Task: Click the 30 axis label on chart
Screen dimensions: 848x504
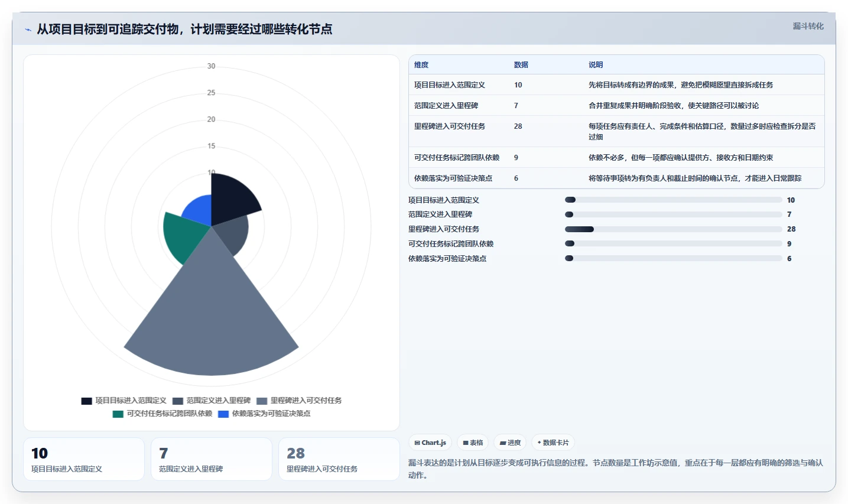Action: click(x=211, y=66)
